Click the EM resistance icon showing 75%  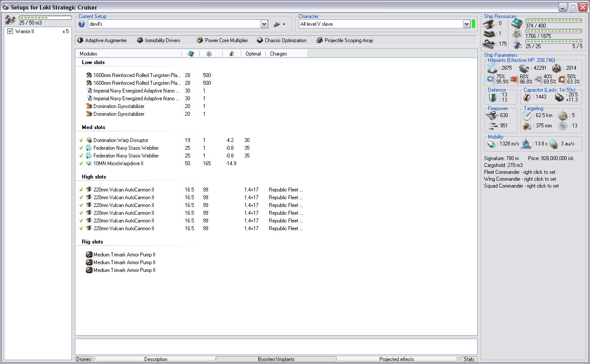coord(490,79)
